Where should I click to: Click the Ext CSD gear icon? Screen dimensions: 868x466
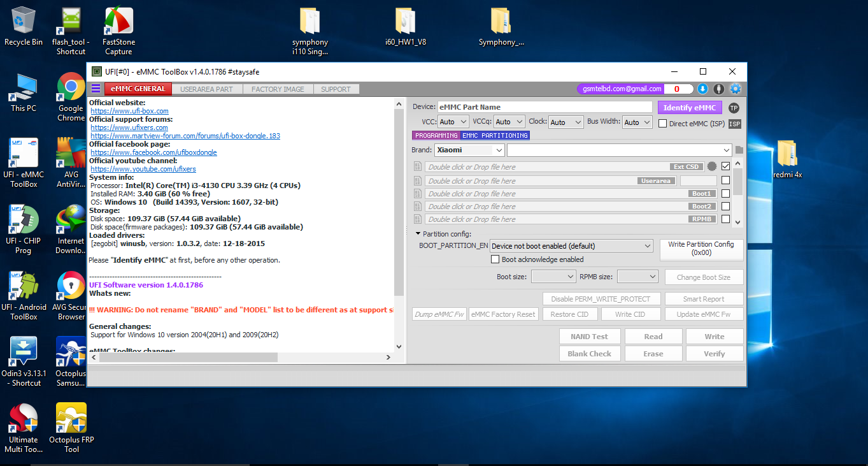(712, 167)
